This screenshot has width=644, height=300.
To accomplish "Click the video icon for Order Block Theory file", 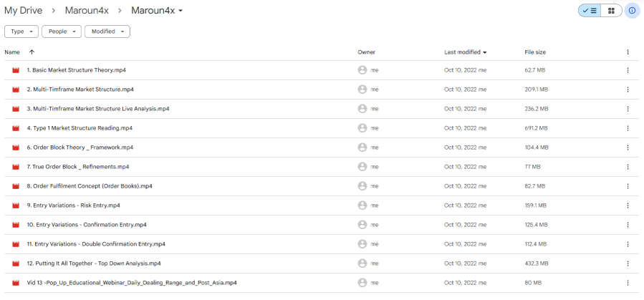I will (16, 147).
